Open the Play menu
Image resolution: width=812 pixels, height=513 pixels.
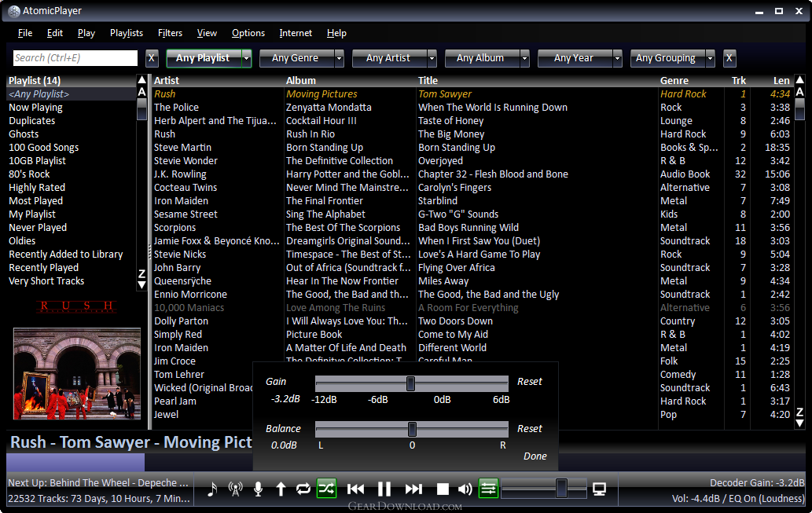[86, 33]
